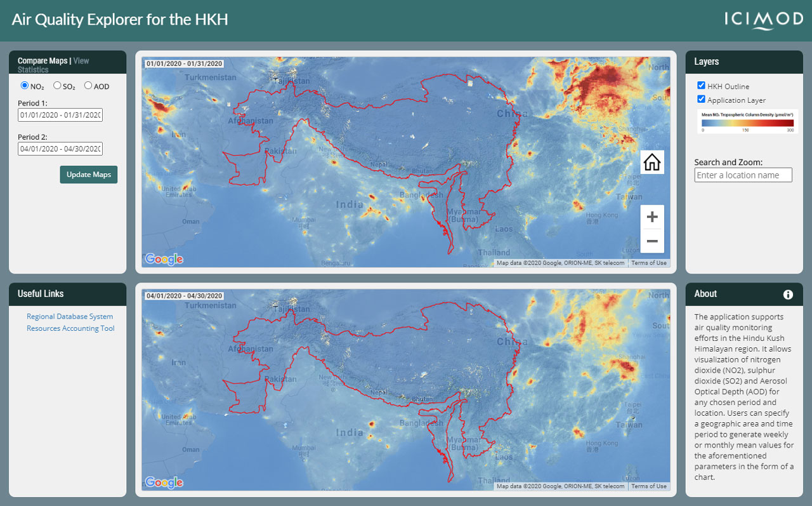
Task: Click the Layers panel heading
Action: point(707,62)
